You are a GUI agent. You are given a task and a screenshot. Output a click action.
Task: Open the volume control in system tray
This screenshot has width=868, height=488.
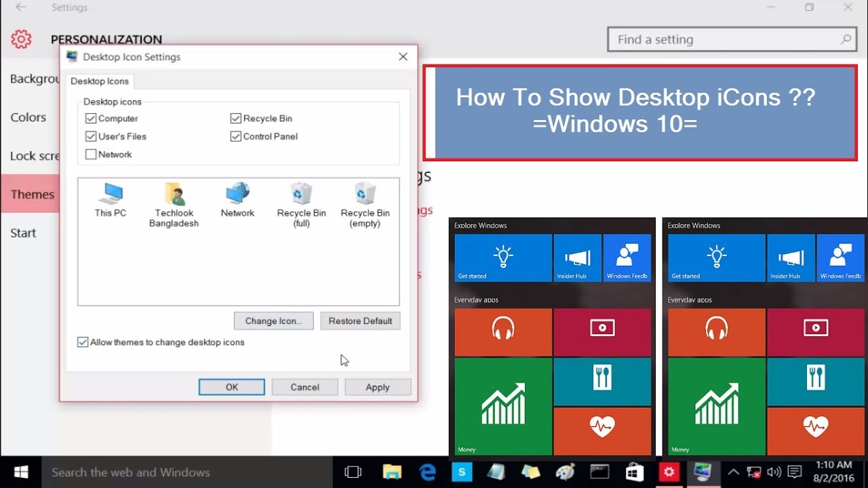[x=774, y=472]
